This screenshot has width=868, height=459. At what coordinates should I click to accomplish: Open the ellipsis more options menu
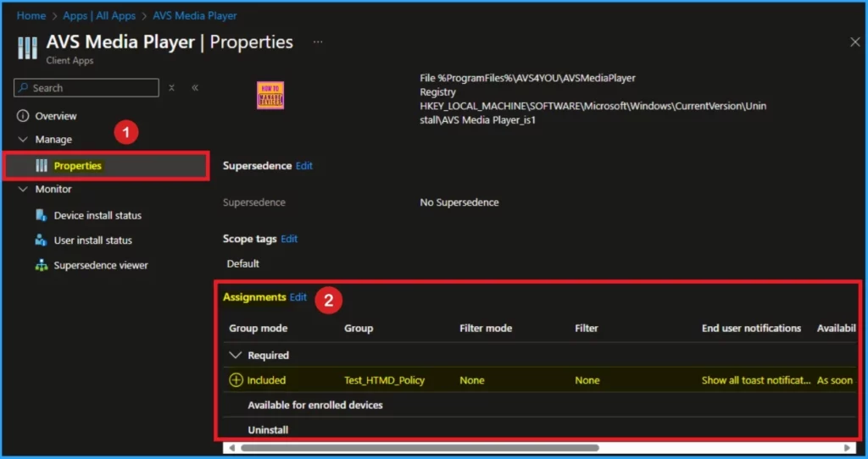[x=318, y=42]
